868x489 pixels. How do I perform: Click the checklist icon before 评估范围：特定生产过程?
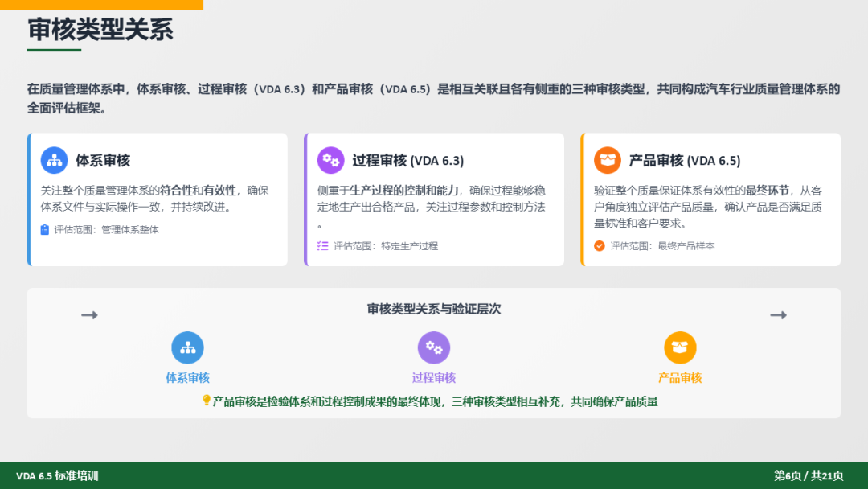(322, 246)
